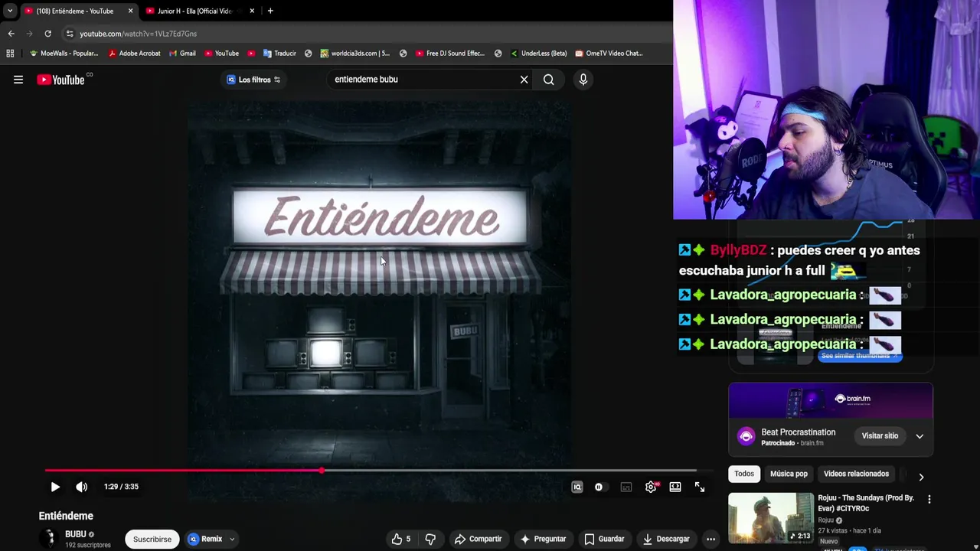Image resolution: width=980 pixels, height=551 pixels.
Task: Clear the search box with the X icon
Action: click(x=524, y=80)
